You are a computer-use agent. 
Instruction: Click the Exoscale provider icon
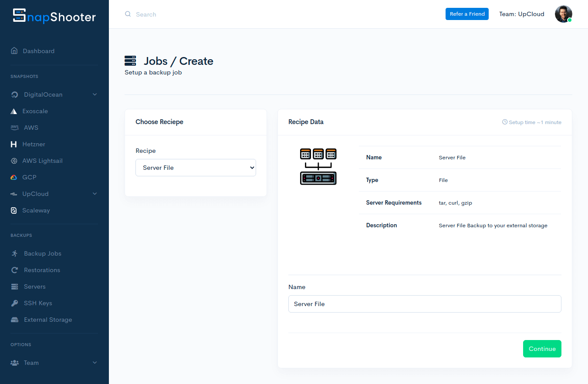14,111
